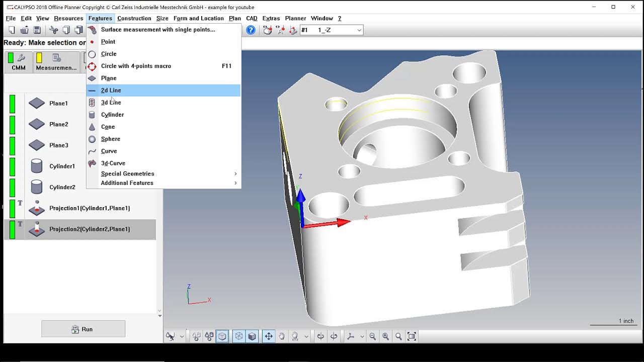Choose '3d Line' from Features menu
The width and height of the screenshot is (644, 362).
[x=164, y=103]
